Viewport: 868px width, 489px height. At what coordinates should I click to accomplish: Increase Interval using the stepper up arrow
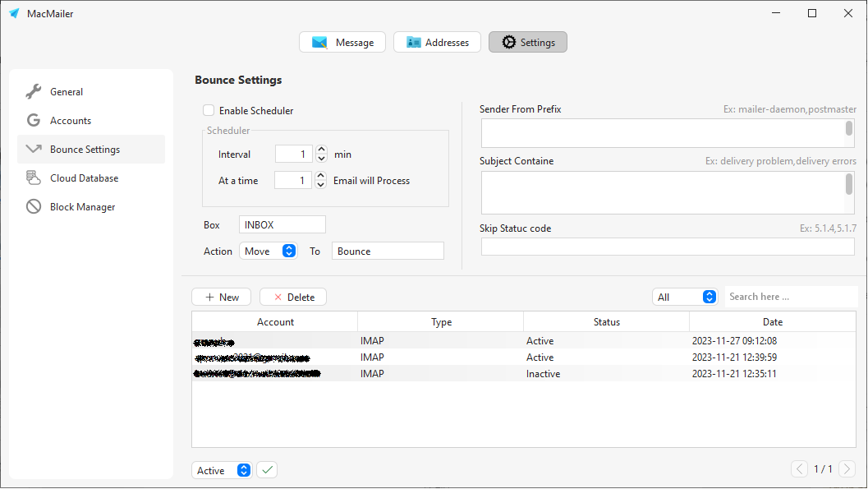[320, 150]
